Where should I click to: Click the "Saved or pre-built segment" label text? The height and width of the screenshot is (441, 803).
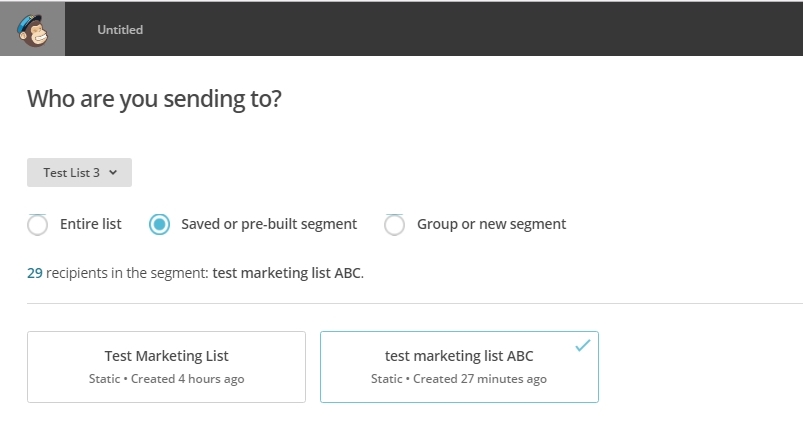(x=269, y=224)
